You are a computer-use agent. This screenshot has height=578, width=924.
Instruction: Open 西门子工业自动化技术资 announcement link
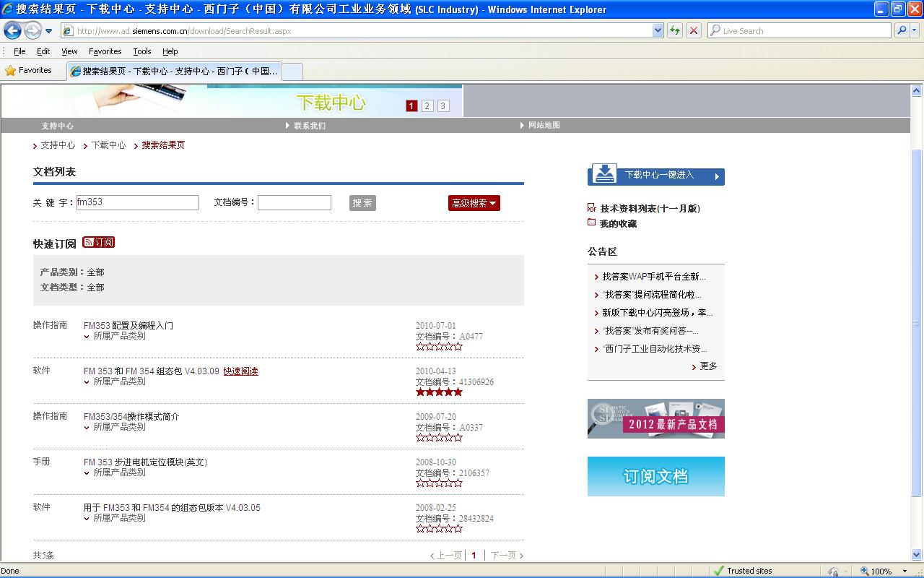click(x=655, y=349)
